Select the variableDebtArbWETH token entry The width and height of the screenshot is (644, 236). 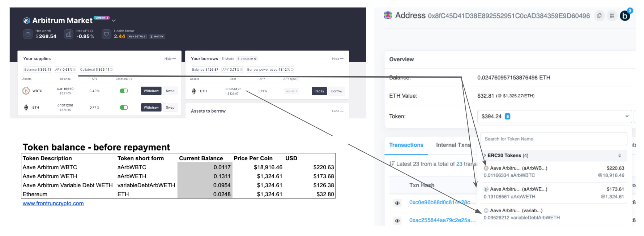[554, 214]
